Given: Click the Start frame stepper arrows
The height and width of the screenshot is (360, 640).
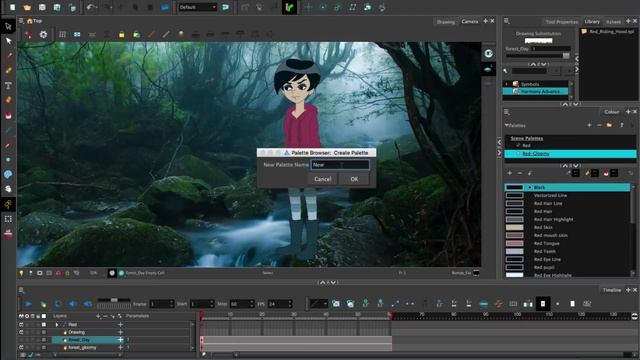Looking at the screenshot, I should [211, 304].
